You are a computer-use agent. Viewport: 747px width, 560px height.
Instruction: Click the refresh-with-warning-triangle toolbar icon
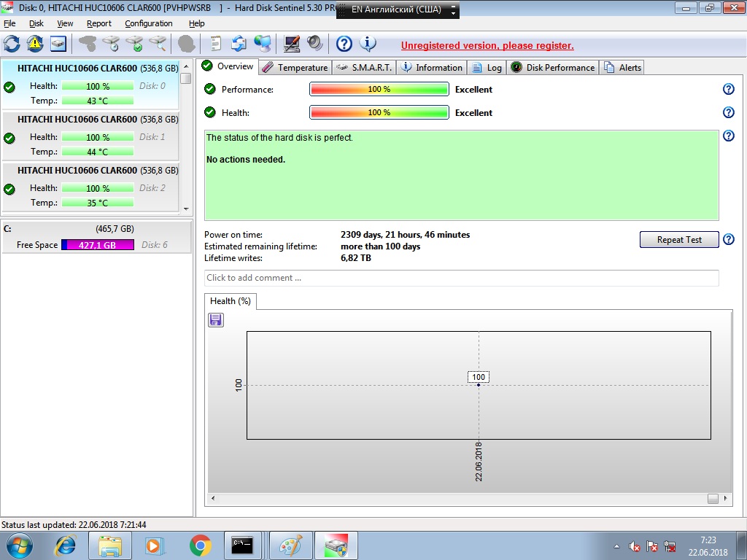click(35, 44)
